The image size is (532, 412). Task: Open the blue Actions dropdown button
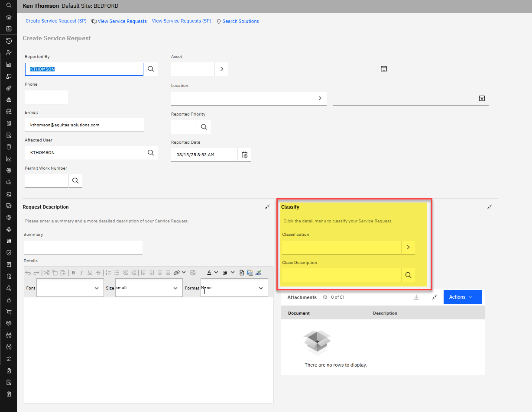463,297
